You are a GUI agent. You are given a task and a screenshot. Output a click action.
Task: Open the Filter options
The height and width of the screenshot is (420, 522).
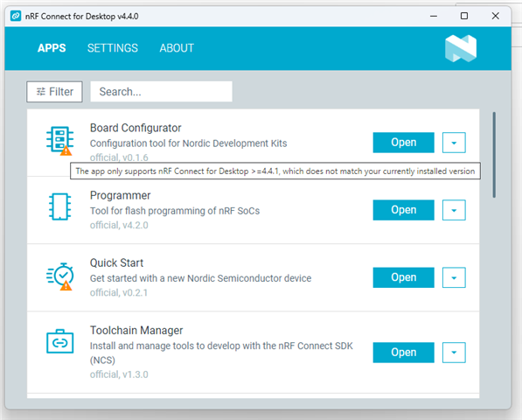tap(54, 92)
